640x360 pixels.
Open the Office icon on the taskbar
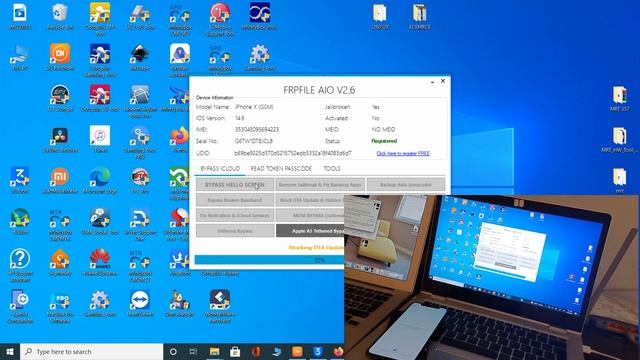click(x=256, y=351)
